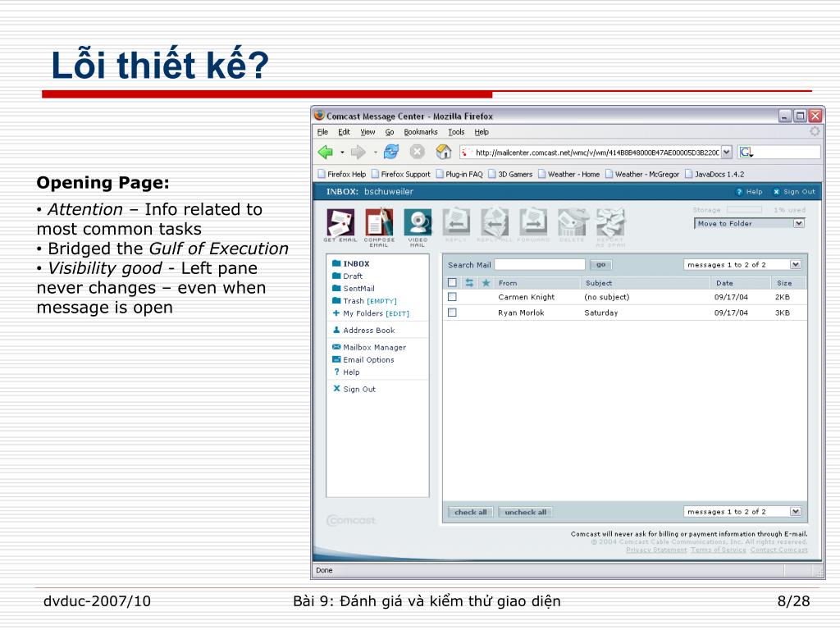Image resolution: width=840 pixels, height=630 pixels.
Task: Open the Saturday message subject
Action: [x=600, y=313]
